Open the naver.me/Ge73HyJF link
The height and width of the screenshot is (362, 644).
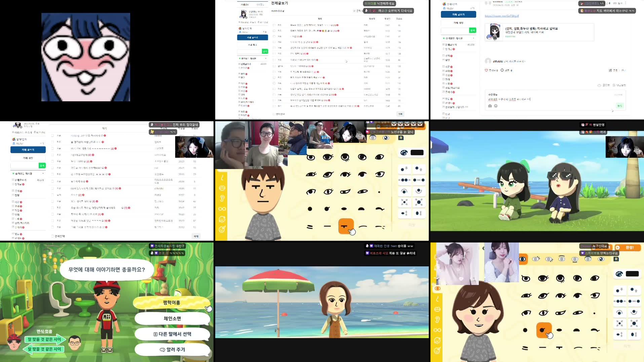(502, 16)
